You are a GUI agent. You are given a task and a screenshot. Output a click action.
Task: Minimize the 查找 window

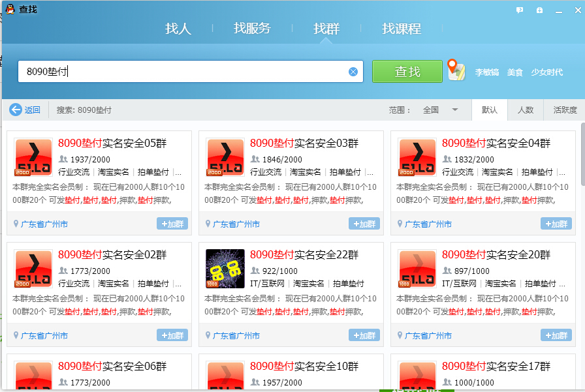(558, 10)
